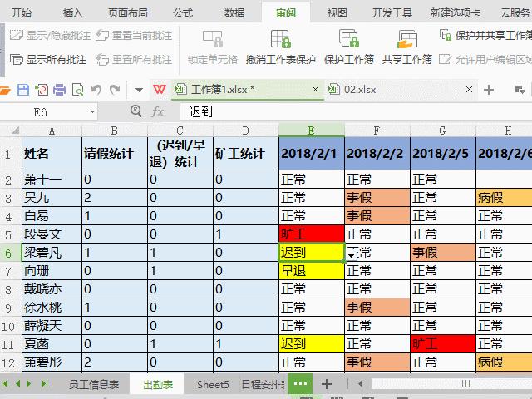Save the workbook with the floppy icon

pos(23,90)
